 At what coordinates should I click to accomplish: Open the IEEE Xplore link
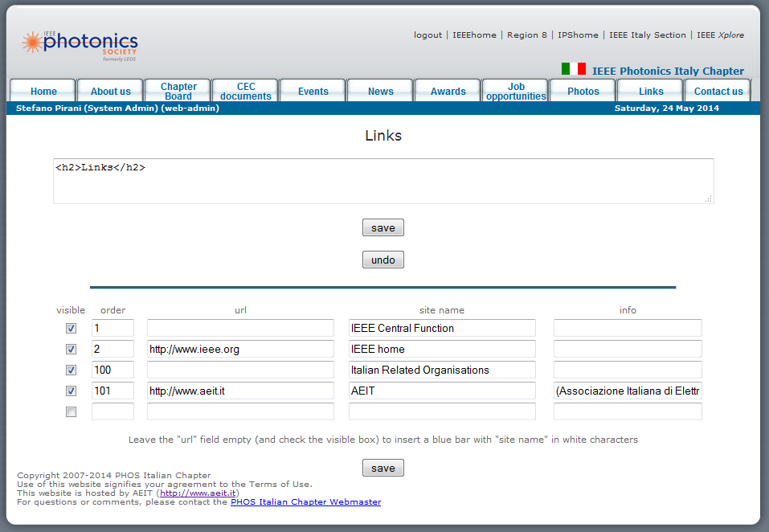[721, 35]
